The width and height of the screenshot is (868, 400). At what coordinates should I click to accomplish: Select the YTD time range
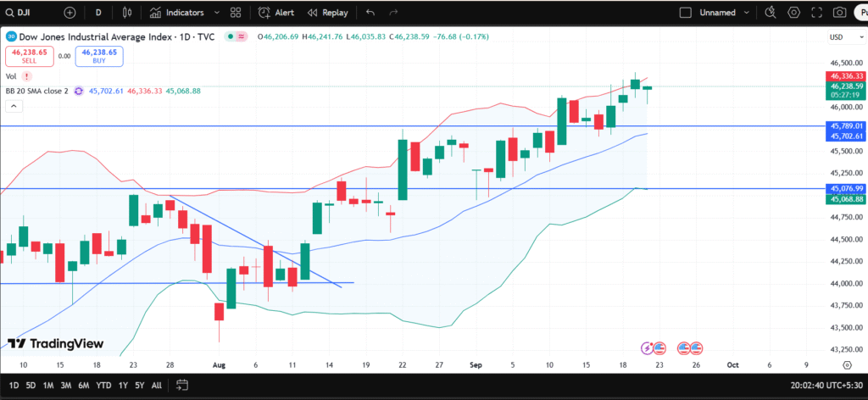pyautogui.click(x=102, y=385)
